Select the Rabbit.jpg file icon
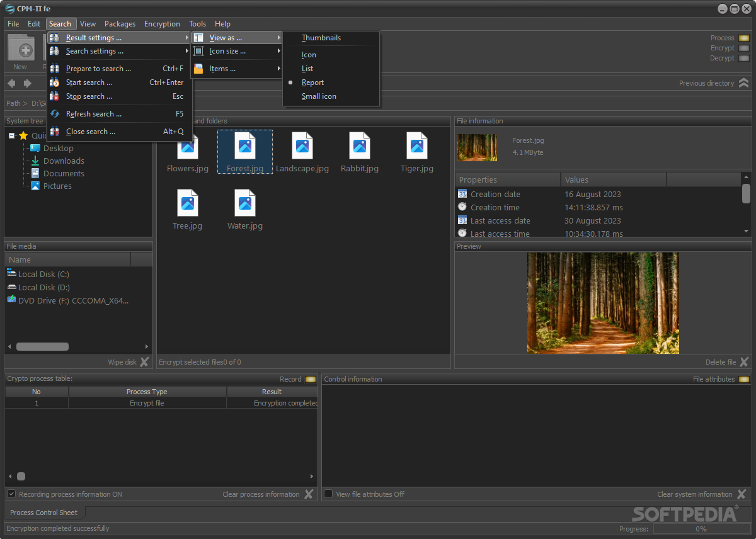The height and width of the screenshot is (539, 756). tap(360, 145)
